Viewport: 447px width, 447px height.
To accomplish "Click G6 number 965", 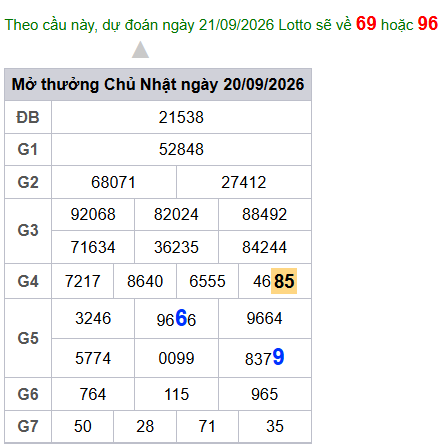I will 265,394.
